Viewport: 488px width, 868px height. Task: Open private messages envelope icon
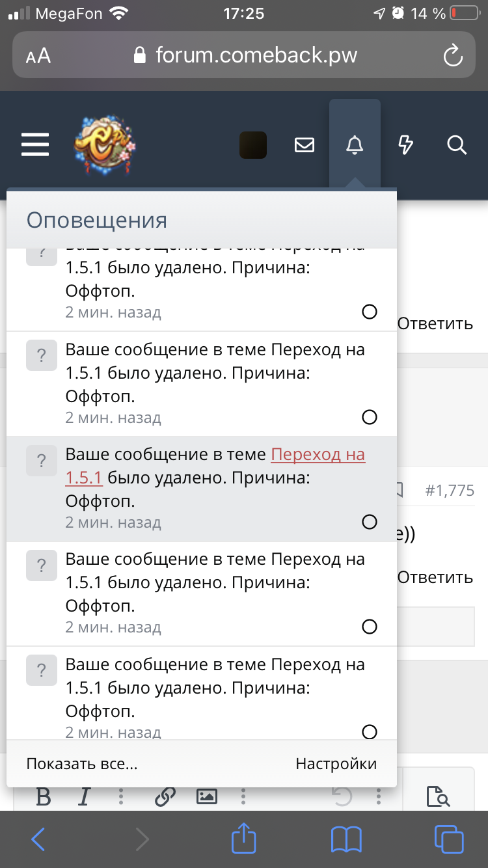tap(305, 145)
